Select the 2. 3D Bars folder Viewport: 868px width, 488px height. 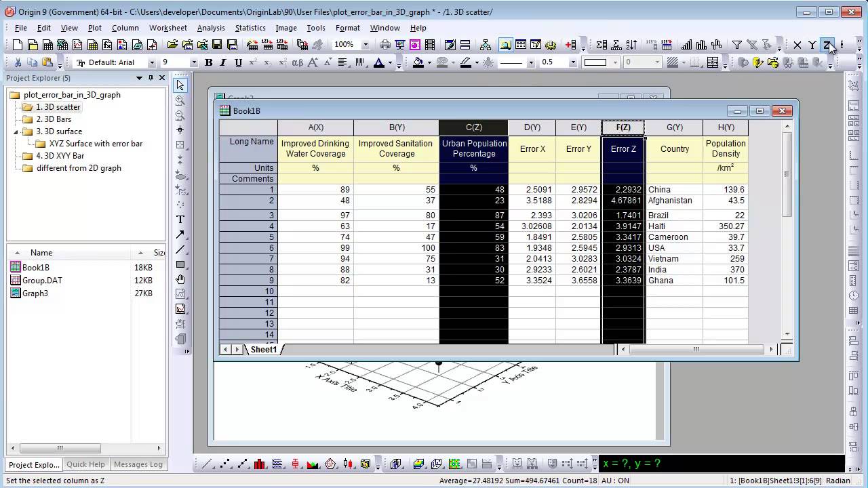(x=54, y=119)
